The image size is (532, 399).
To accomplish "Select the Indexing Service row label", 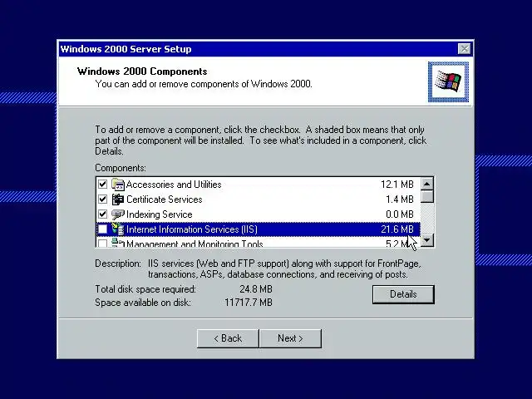I will [x=159, y=214].
